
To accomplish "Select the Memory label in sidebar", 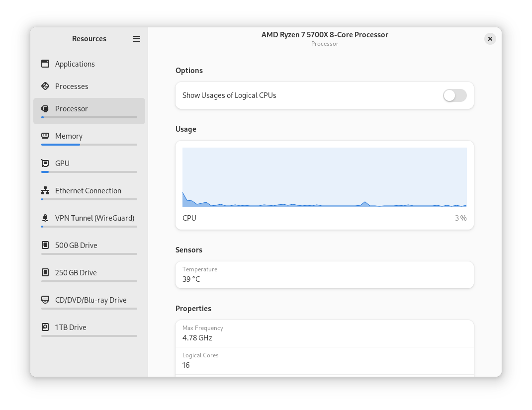I will tap(69, 136).
